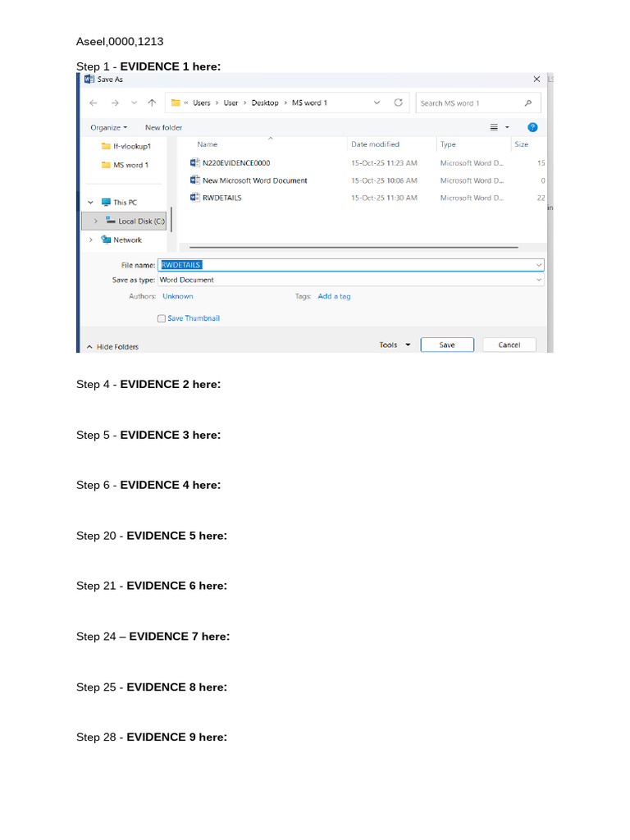Click the Aseel,0000,1213 heading text
This screenshot has height=840, width=630.
pos(120,41)
